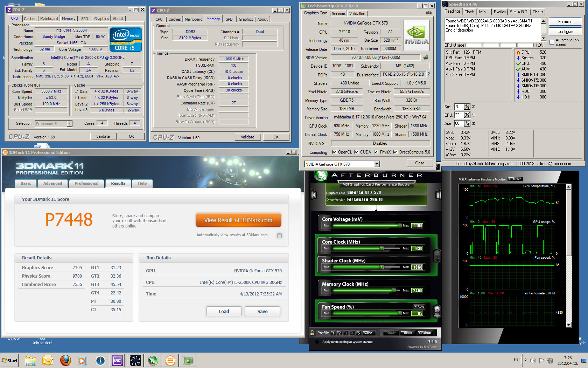Click the Core Clock slider handle
This screenshot has width=588, height=368.
click(382, 248)
